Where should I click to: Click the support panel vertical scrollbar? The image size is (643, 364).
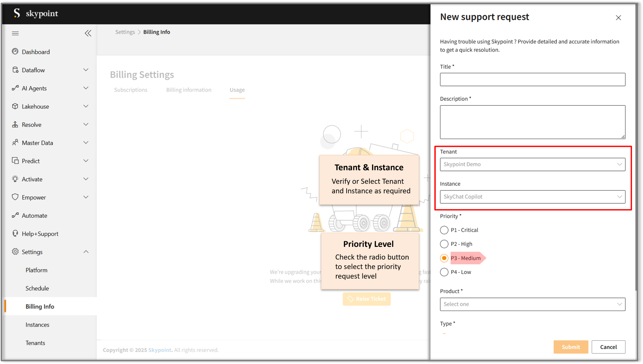(636, 147)
